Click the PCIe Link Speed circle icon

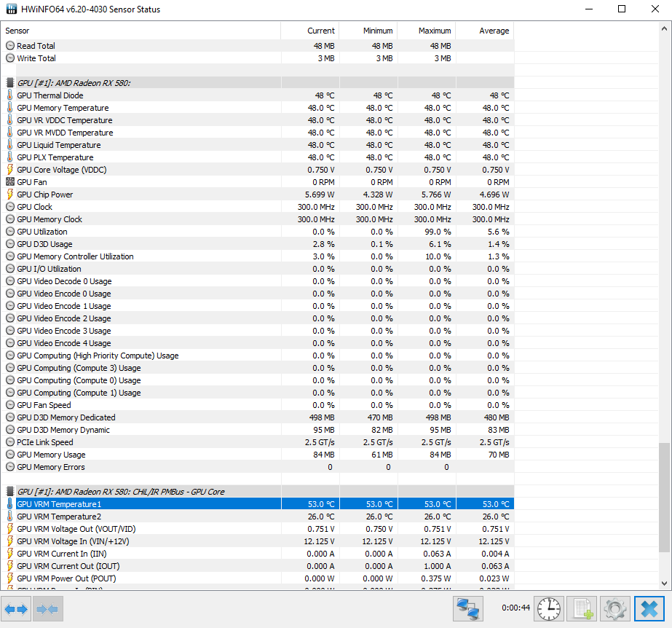pyautogui.click(x=10, y=441)
